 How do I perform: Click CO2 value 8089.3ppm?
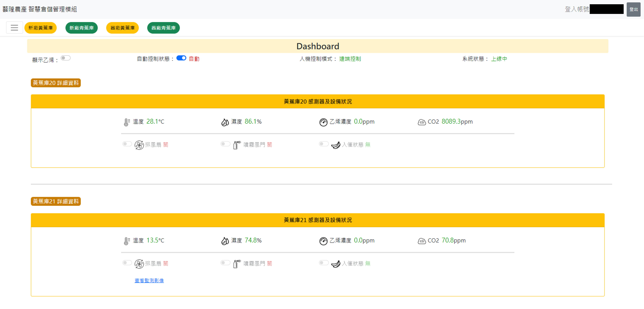pos(457,122)
